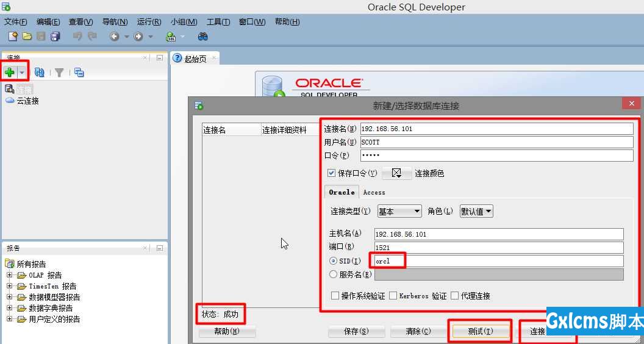
Task: Switch to the Oracle tab in dialog
Action: (342, 192)
